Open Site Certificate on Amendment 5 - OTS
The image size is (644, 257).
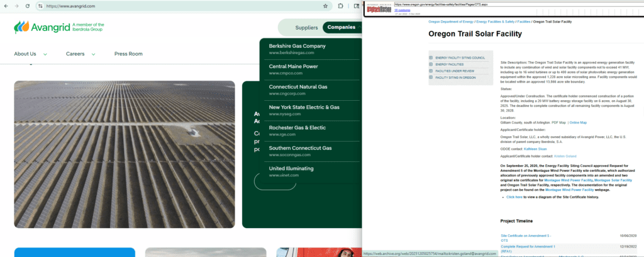526,237
